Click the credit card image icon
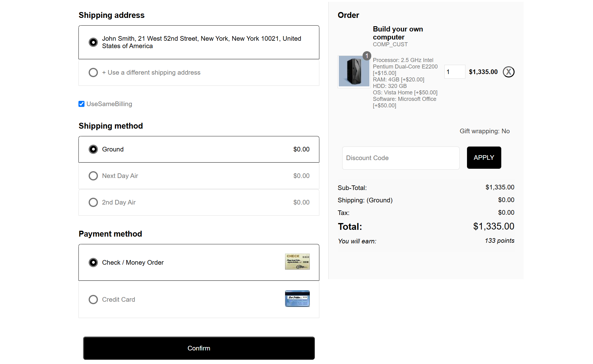Image resolution: width=593 pixels, height=364 pixels. [x=297, y=299]
